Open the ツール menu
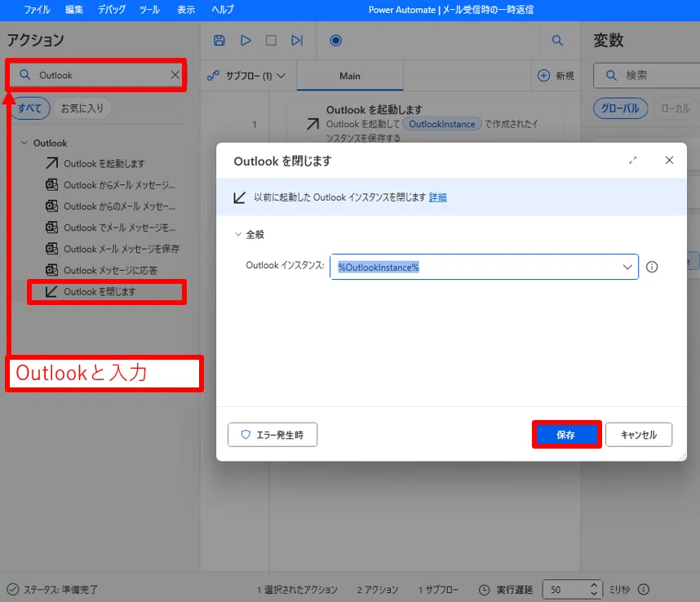 (149, 9)
